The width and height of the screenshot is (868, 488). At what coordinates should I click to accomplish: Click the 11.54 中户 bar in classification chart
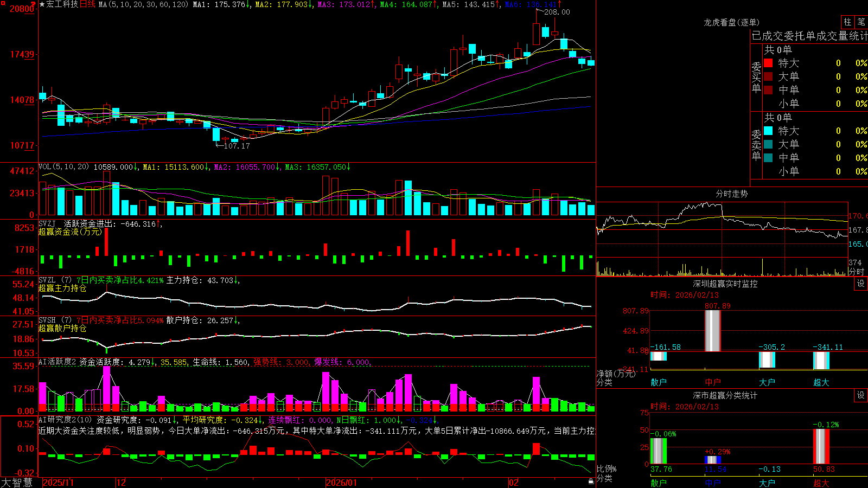tap(713, 460)
